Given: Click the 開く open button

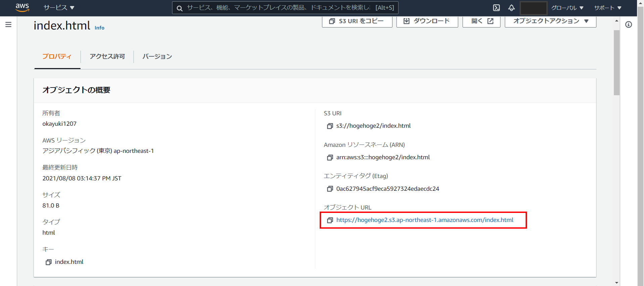Looking at the screenshot, I should pos(481,21).
